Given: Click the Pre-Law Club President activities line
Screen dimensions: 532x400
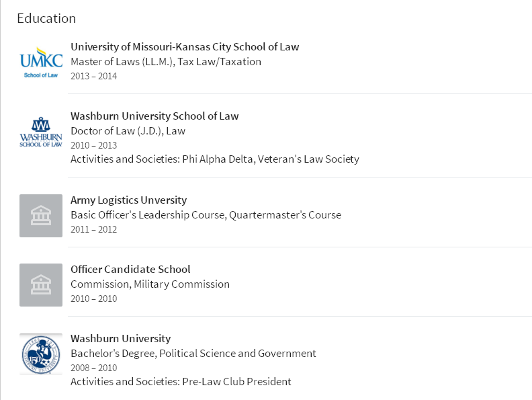Looking at the screenshot, I should pyautogui.click(x=181, y=382).
